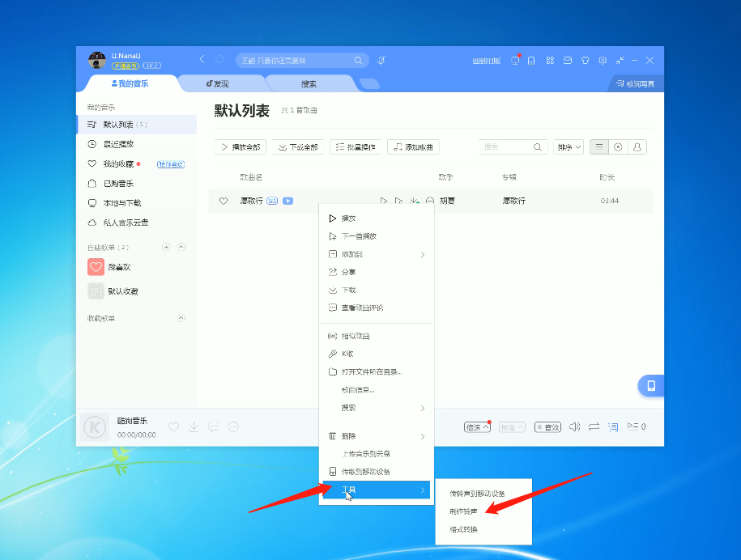Choose 传歌到移动设备 in context menu
The image size is (741, 560).
click(x=377, y=472)
